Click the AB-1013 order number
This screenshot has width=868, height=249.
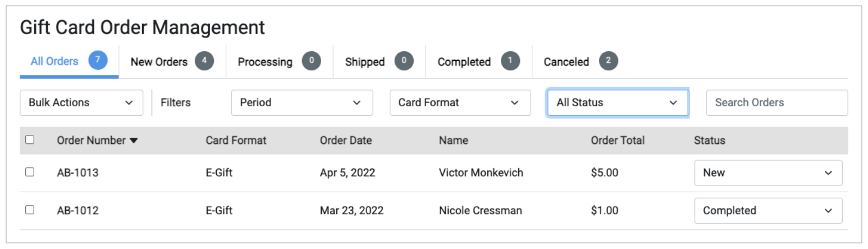click(x=77, y=173)
